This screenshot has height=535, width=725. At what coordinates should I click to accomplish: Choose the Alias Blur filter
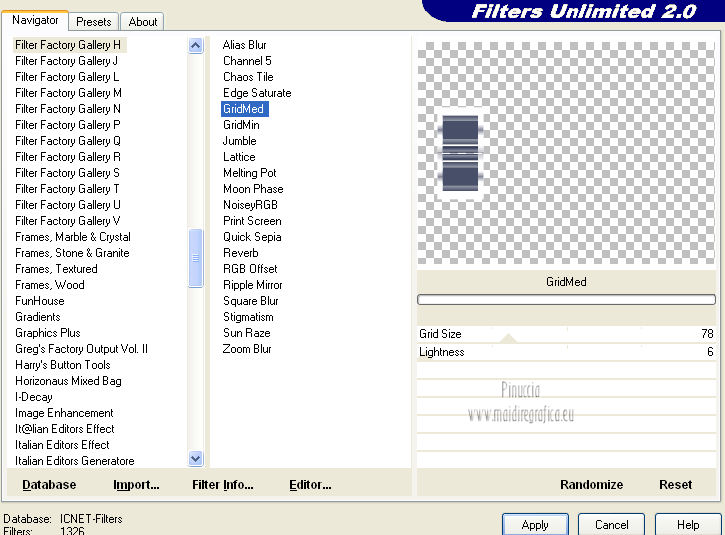(x=245, y=45)
